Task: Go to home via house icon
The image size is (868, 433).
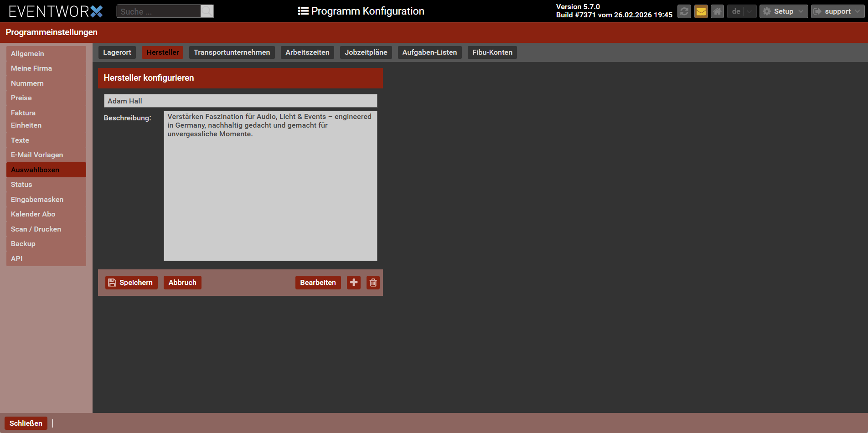Action: tap(717, 11)
